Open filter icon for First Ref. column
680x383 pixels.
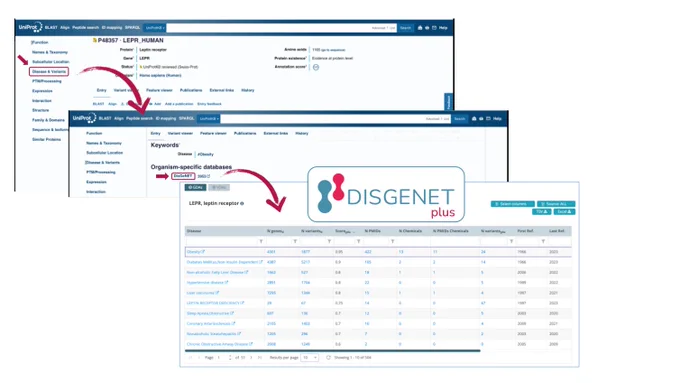[x=543, y=241]
